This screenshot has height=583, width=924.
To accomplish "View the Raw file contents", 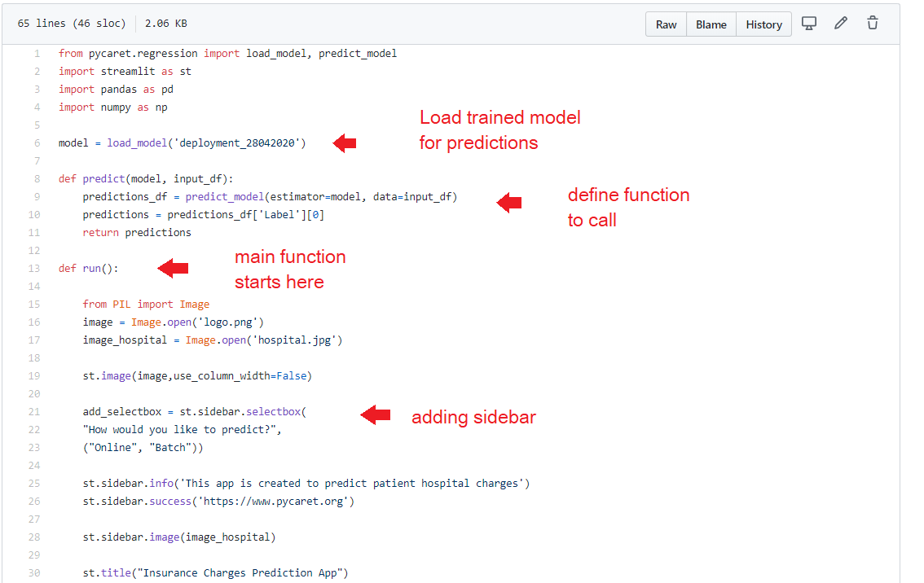I will coord(666,24).
